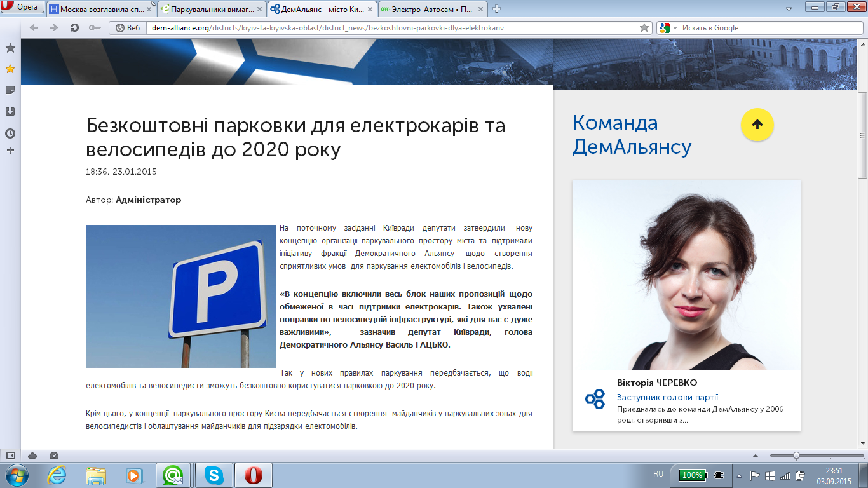Open Opera Link cloud icon in status bar
Screen dimensions: 868x488
coord(32,456)
